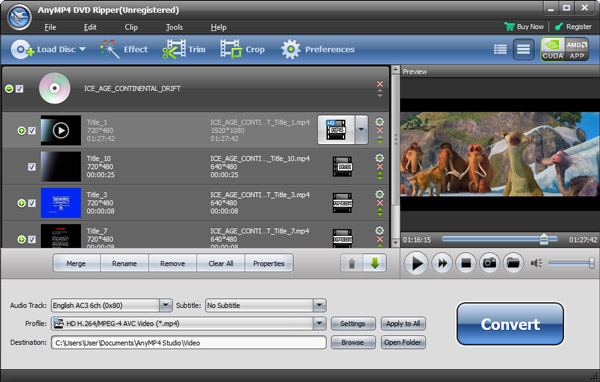The height and width of the screenshot is (382, 600).
Task: Open settings gear for Title_7
Action: 380,230
